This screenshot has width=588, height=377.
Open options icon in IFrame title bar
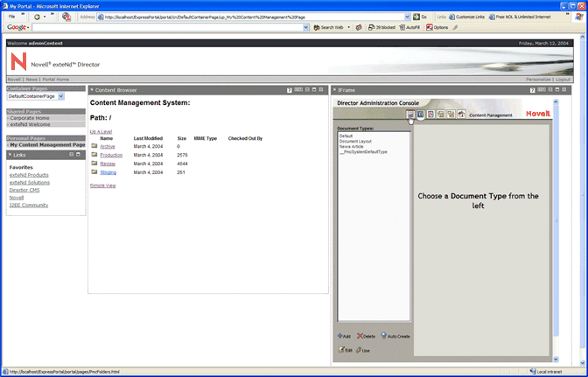tap(542, 90)
